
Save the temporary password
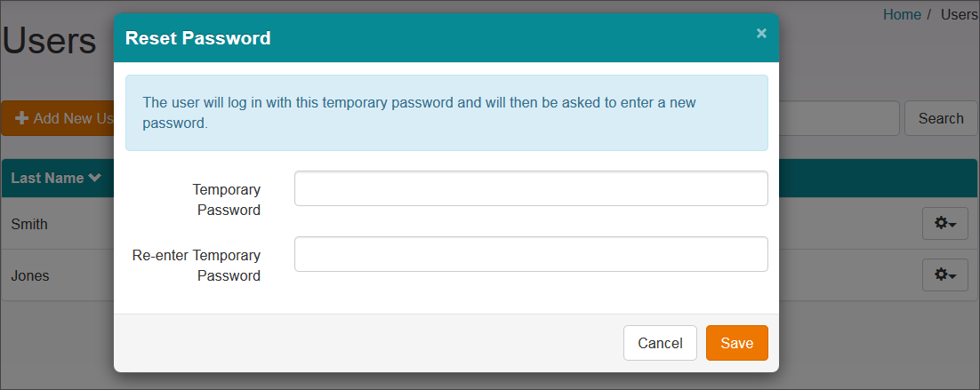tap(736, 343)
